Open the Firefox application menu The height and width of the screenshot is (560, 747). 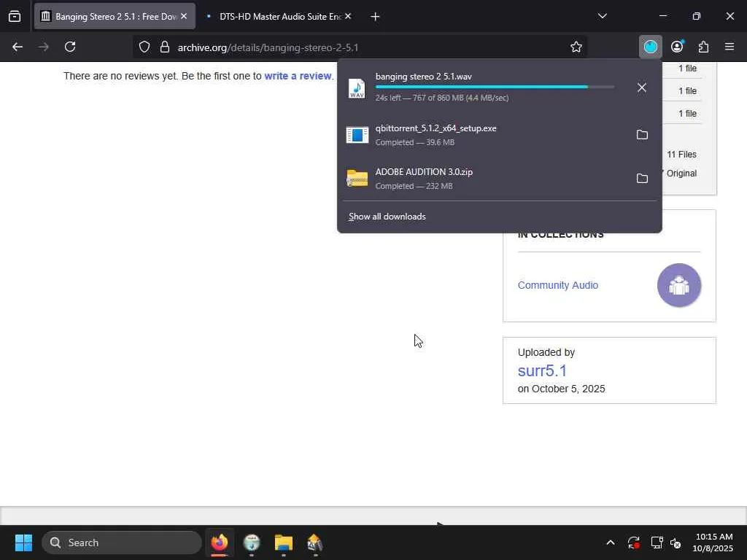tap(729, 47)
